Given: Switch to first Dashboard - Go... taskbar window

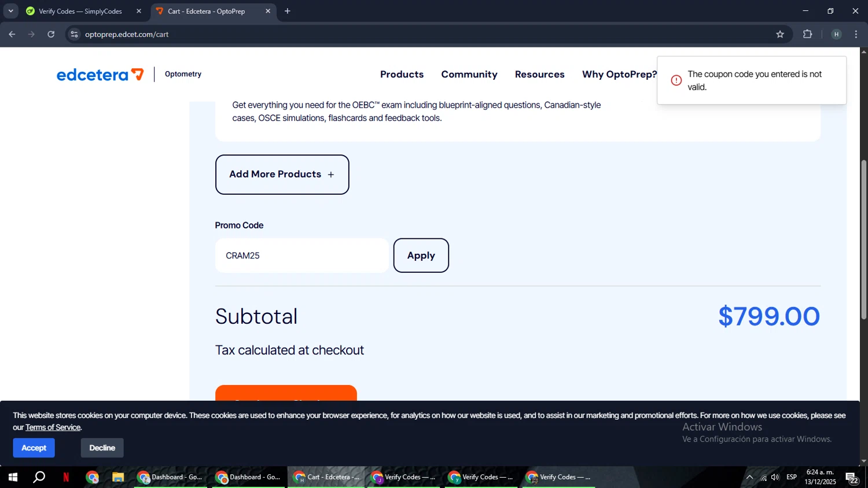Looking at the screenshot, I should (x=170, y=477).
